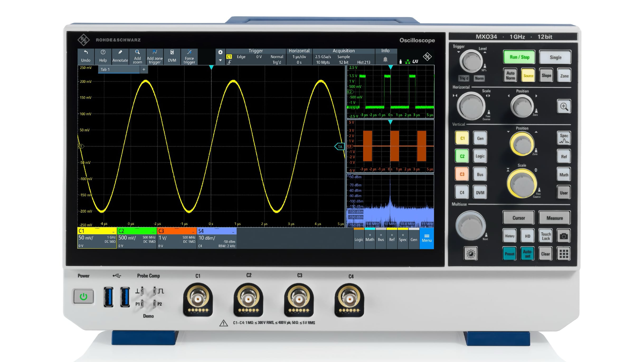Click the C1 ground level marker

pos(80,146)
